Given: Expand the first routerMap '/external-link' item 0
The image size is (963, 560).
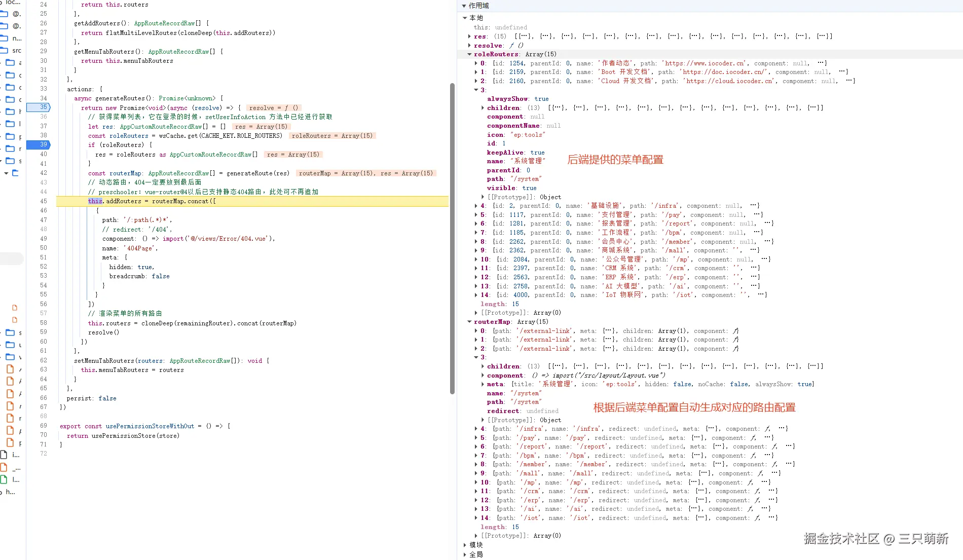Looking at the screenshot, I should tap(476, 331).
